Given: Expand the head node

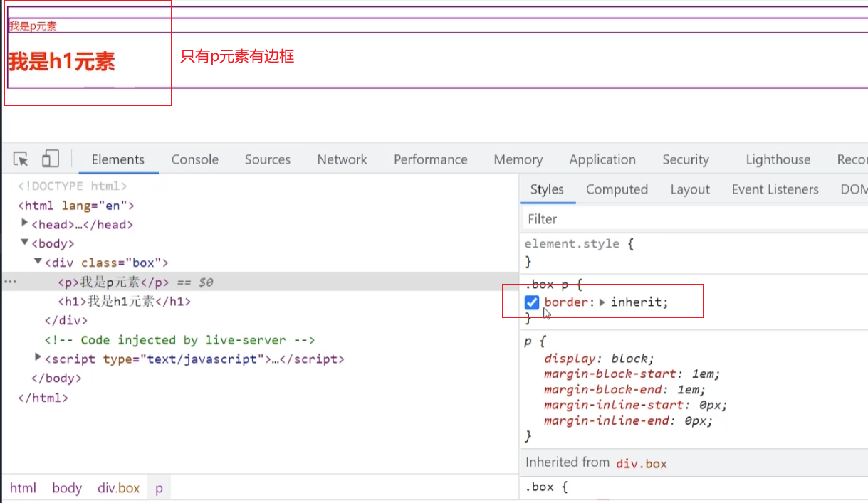Looking at the screenshot, I should tap(26, 223).
